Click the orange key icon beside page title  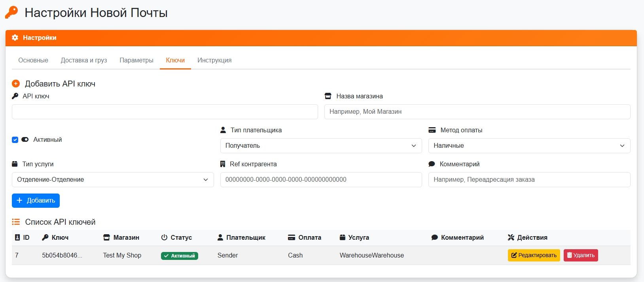click(x=11, y=12)
